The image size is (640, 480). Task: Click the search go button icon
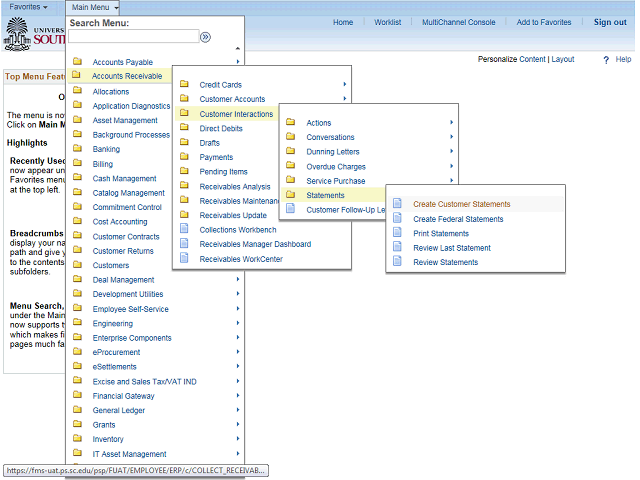[206, 36]
